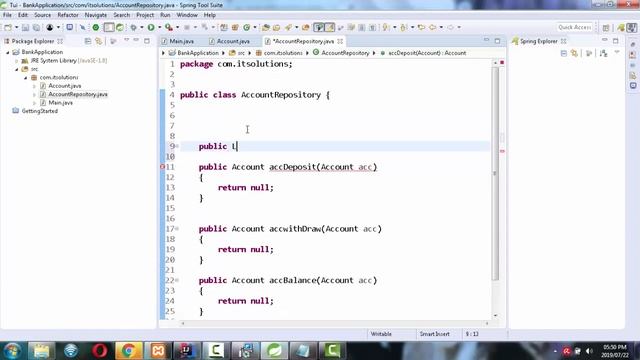
Task: Switch to the Main.java editor tab
Action: [181, 41]
